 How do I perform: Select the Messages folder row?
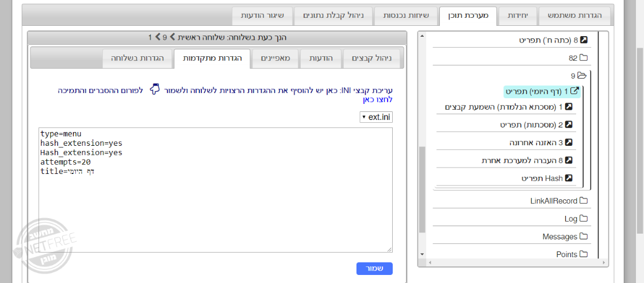[x=565, y=237]
